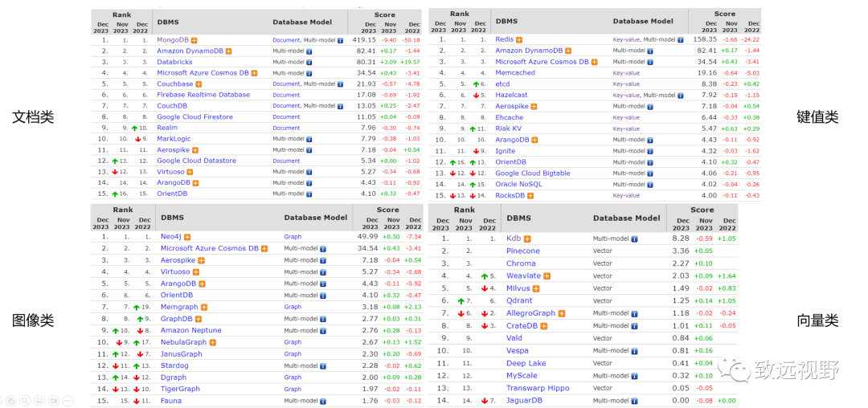This screenshot has height=408, width=868.
Task: Open the Google Cloud Bigtable link
Action: [x=533, y=173]
